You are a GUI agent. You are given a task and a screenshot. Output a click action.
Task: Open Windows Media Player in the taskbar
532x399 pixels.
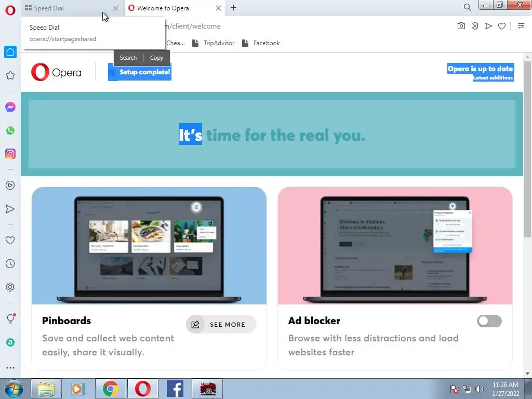78,389
